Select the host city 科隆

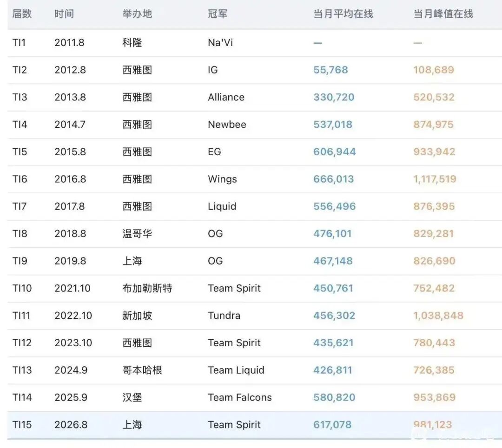coord(132,43)
